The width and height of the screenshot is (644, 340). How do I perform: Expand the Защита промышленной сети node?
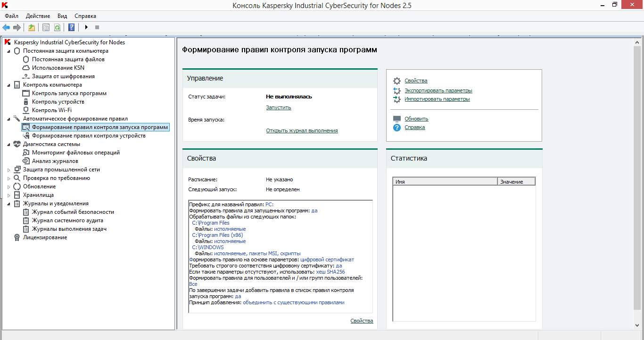(8, 170)
